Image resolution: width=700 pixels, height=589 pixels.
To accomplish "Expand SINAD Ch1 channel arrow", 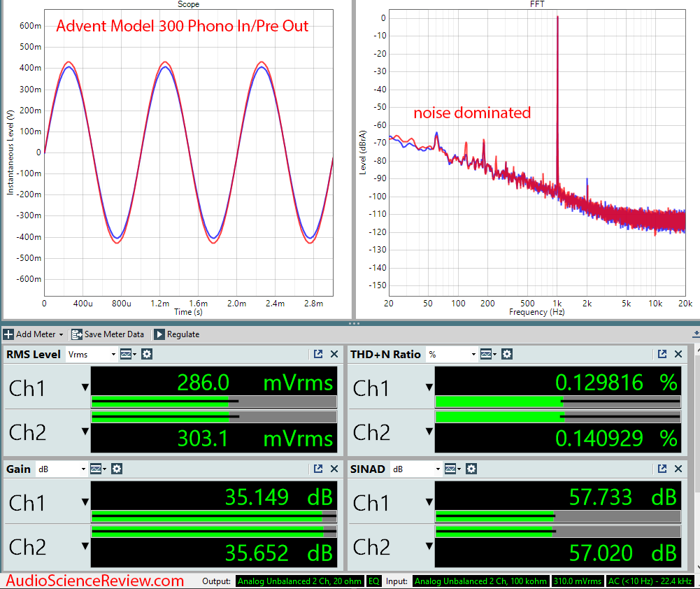I will coord(429,502).
